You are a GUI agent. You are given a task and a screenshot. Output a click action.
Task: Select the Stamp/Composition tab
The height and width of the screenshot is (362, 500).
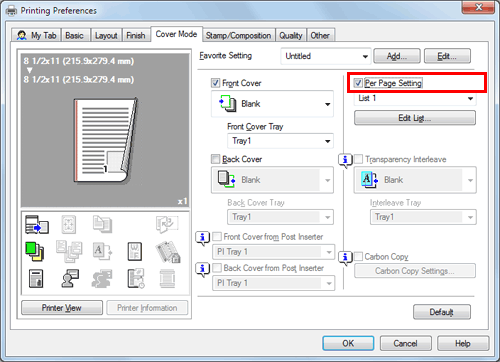pyautogui.click(x=238, y=35)
